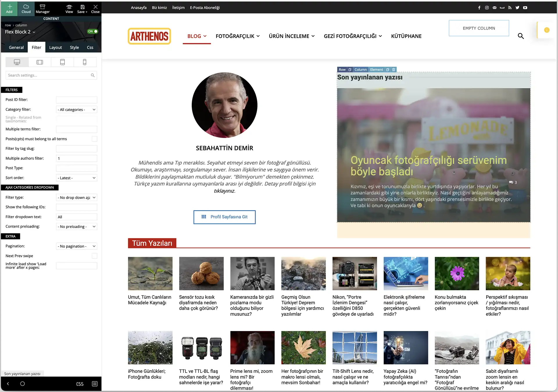The width and height of the screenshot is (558, 392).
Task: Check 'Posts(cpts) must belong to all terms'
Action: (x=94, y=139)
